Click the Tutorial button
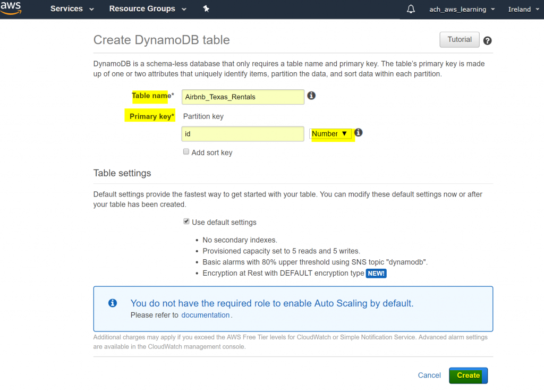The width and height of the screenshot is (544, 392). [460, 39]
